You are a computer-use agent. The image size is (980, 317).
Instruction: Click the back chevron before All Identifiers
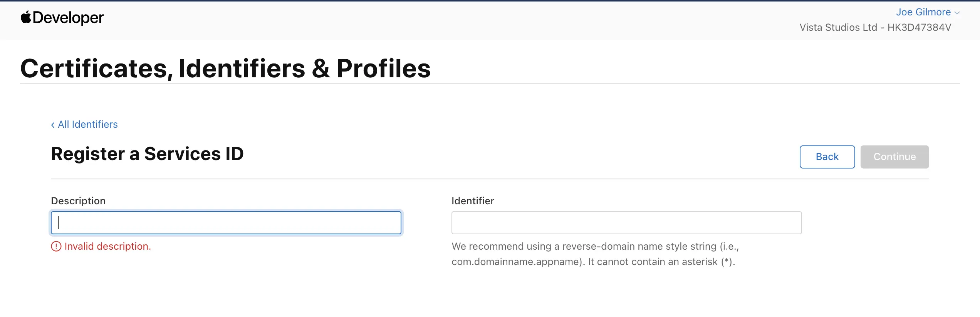(53, 125)
